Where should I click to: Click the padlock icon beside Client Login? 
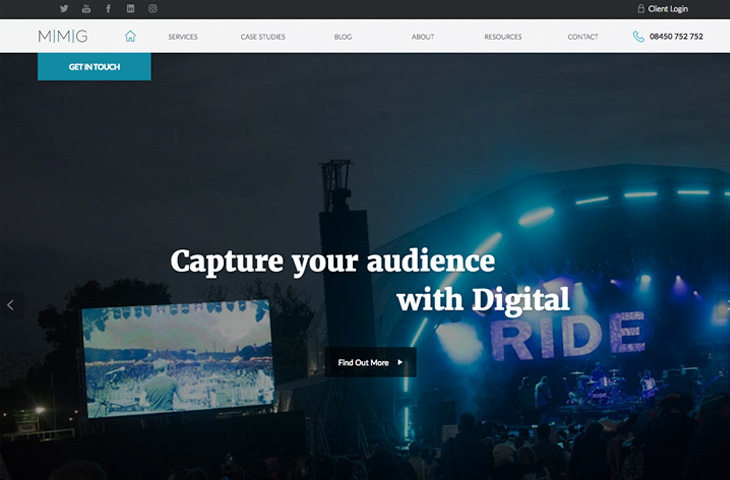click(x=641, y=8)
